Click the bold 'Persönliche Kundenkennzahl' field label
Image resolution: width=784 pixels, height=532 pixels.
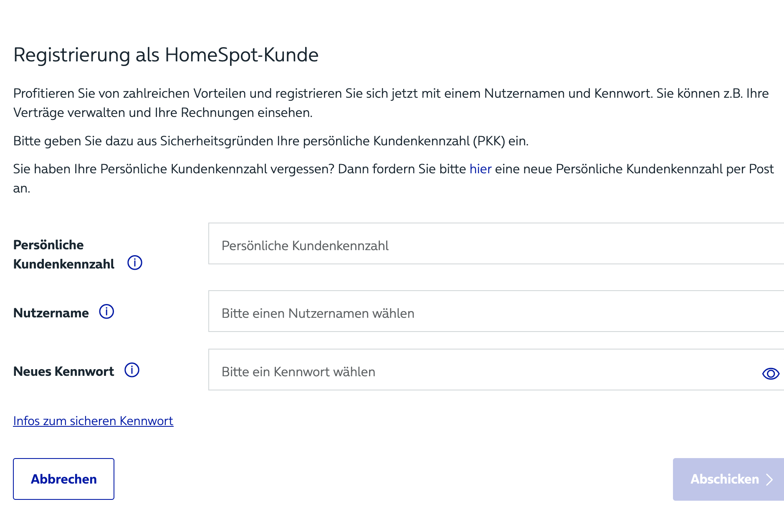pos(64,254)
